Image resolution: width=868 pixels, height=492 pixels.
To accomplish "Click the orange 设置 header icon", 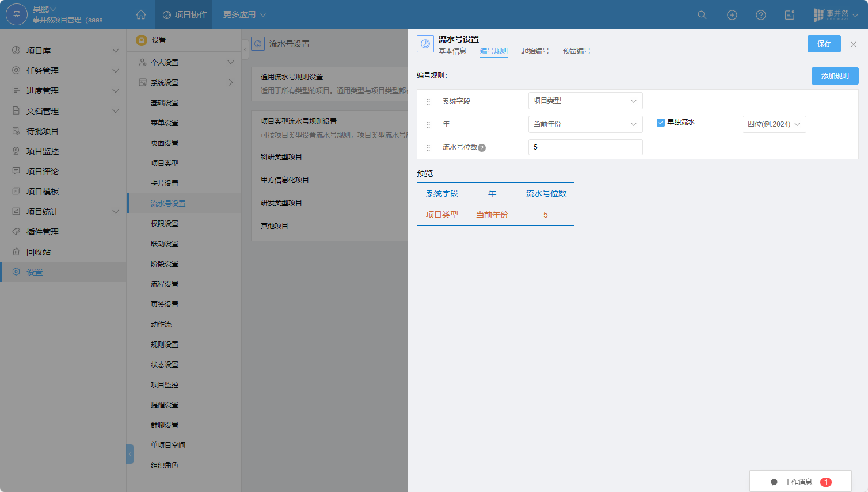I will [142, 40].
